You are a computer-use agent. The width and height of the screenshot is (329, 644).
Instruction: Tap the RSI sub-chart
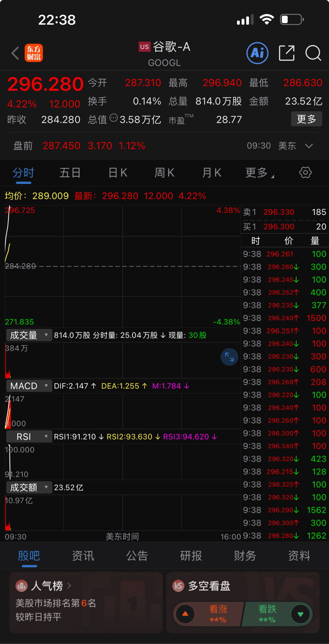click(x=123, y=462)
